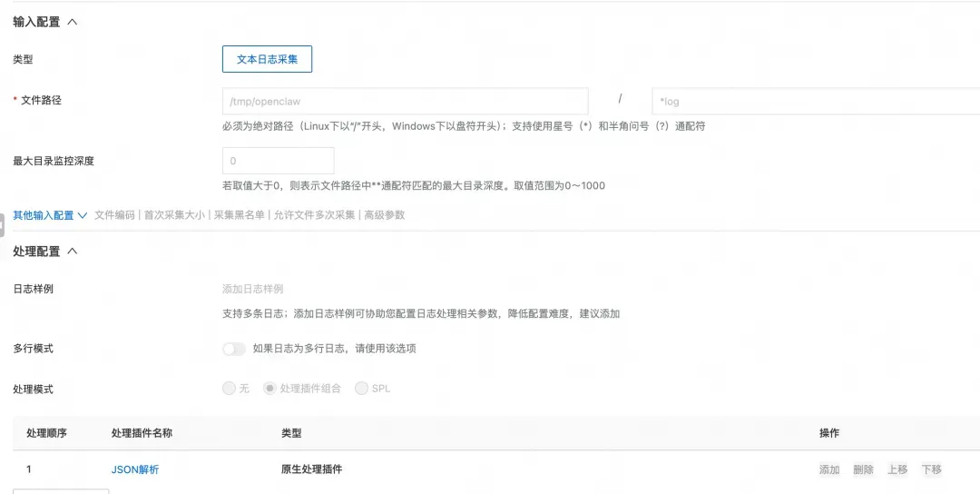
Task: Click the 处理插件名称 column header
Action: click(142, 433)
